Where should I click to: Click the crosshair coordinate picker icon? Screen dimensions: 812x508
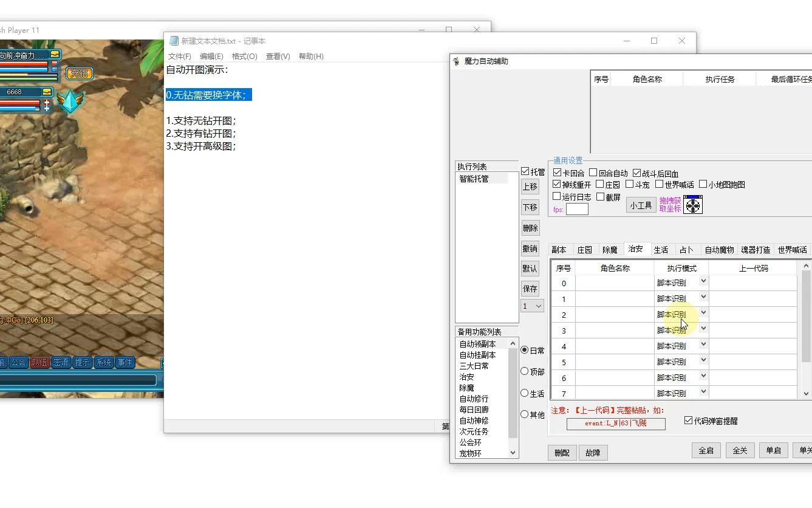click(x=693, y=205)
